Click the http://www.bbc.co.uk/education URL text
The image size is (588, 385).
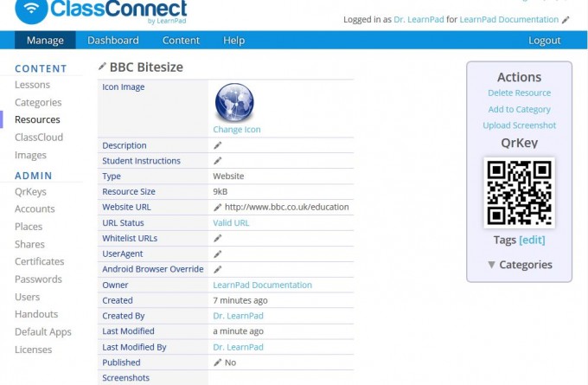click(287, 207)
